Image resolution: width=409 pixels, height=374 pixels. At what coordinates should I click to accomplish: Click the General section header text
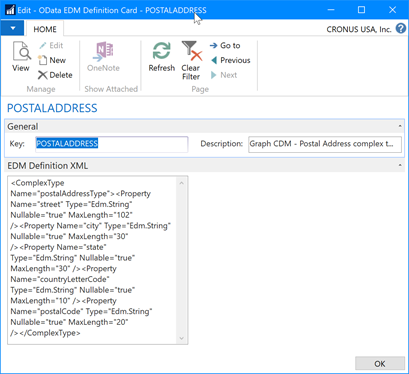[23, 127]
